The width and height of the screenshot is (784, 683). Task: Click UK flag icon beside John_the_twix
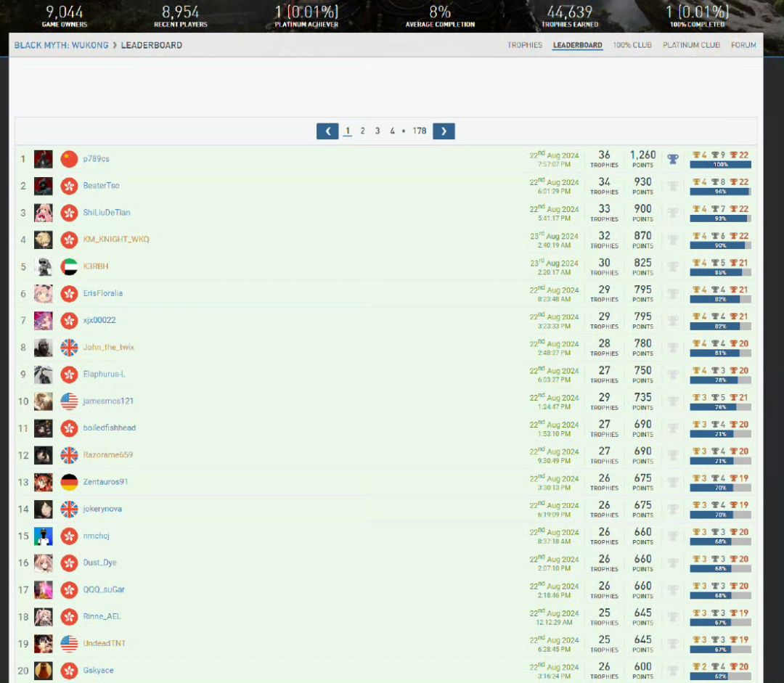pyautogui.click(x=69, y=348)
